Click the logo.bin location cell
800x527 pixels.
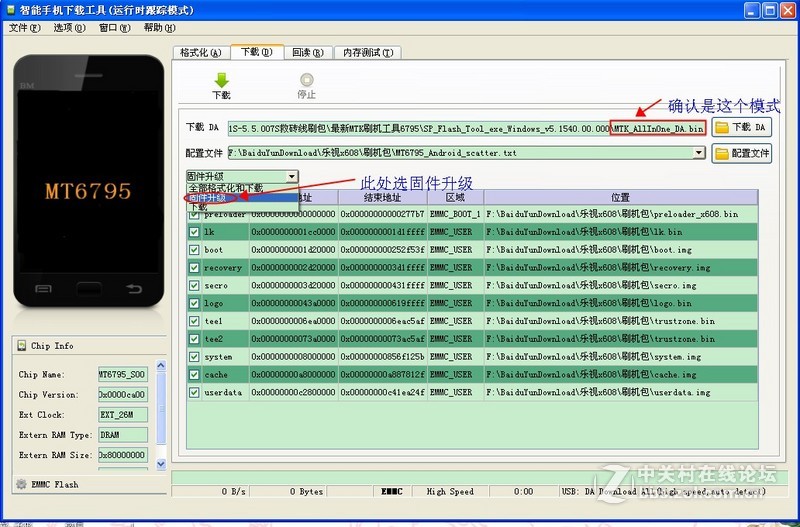point(621,303)
